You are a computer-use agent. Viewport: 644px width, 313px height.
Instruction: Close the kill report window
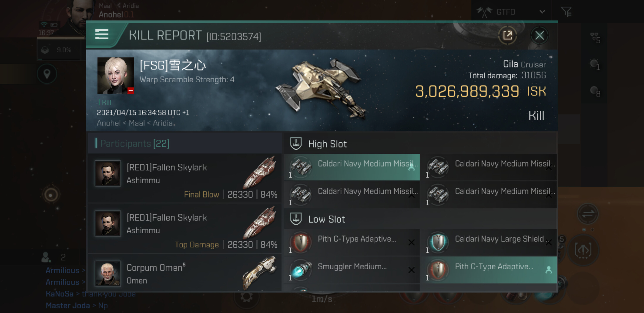pos(539,35)
